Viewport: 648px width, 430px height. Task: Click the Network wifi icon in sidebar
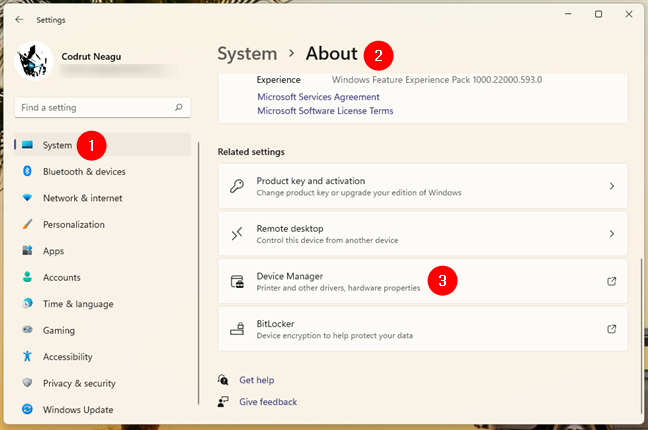click(27, 198)
